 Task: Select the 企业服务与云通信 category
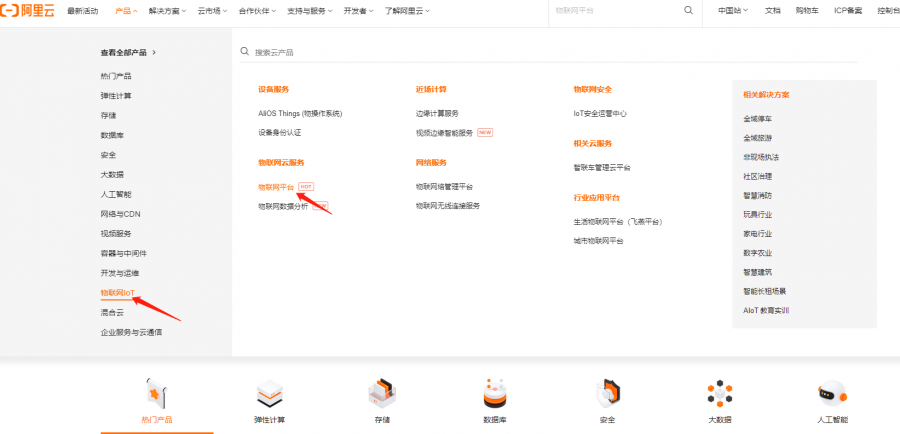click(131, 332)
